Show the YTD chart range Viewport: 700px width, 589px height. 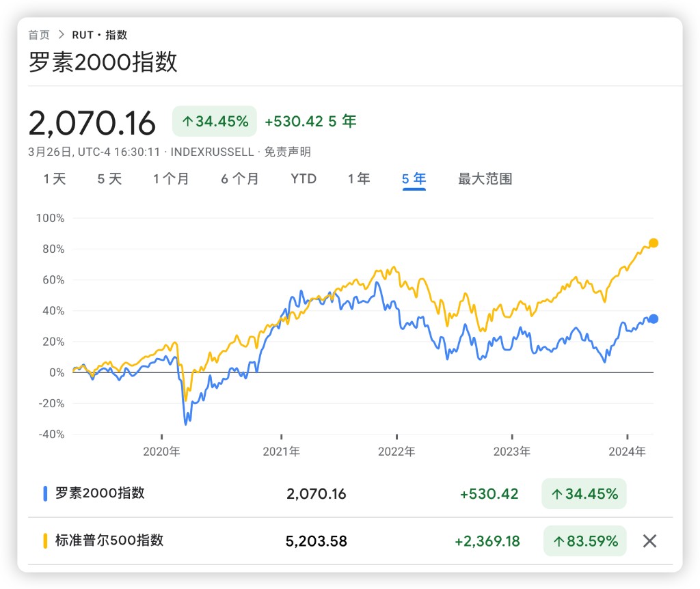tap(304, 179)
